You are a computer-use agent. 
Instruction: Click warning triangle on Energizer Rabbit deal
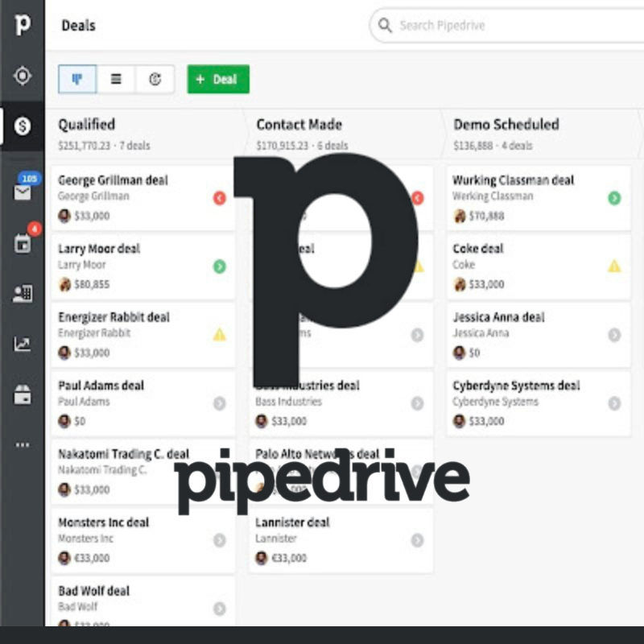[220, 335]
